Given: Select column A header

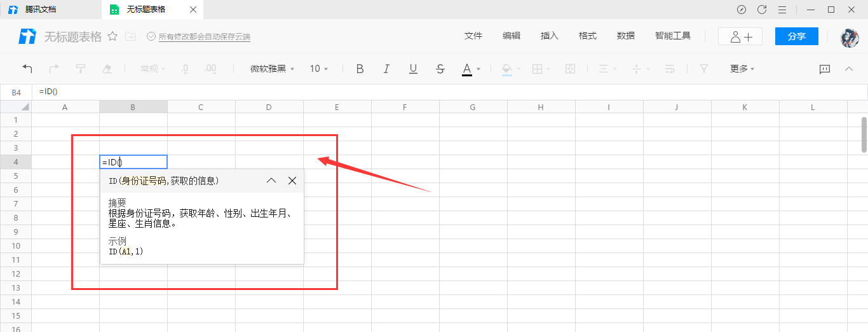Looking at the screenshot, I should [65, 107].
